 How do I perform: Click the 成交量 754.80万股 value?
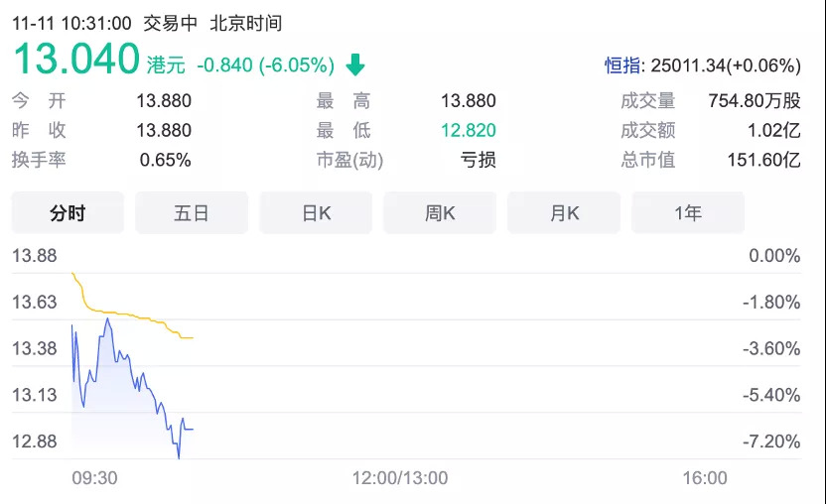pos(754,100)
